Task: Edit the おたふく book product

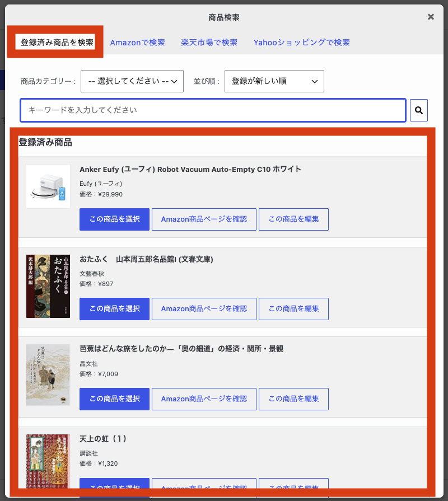Action: pos(293,308)
